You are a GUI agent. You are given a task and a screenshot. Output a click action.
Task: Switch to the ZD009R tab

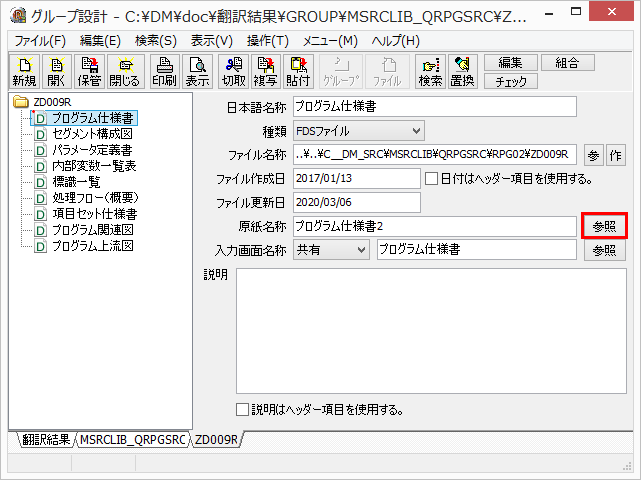[216, 440]
